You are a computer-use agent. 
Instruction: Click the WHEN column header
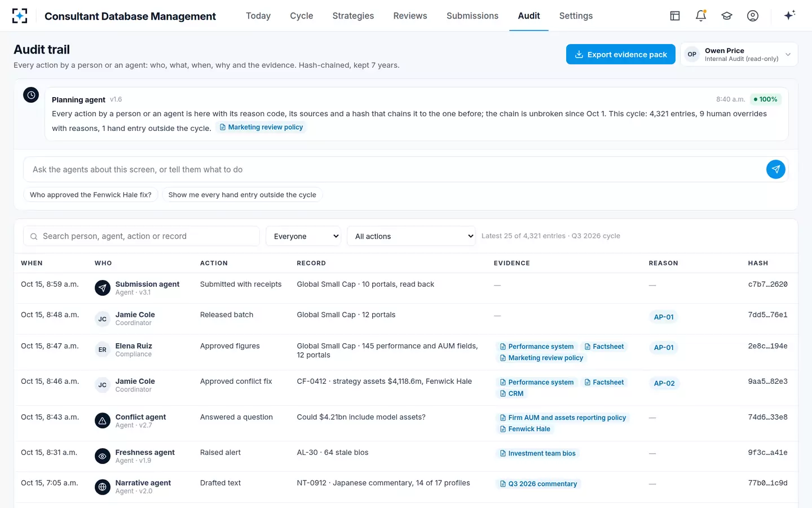(x=32, y=263)
